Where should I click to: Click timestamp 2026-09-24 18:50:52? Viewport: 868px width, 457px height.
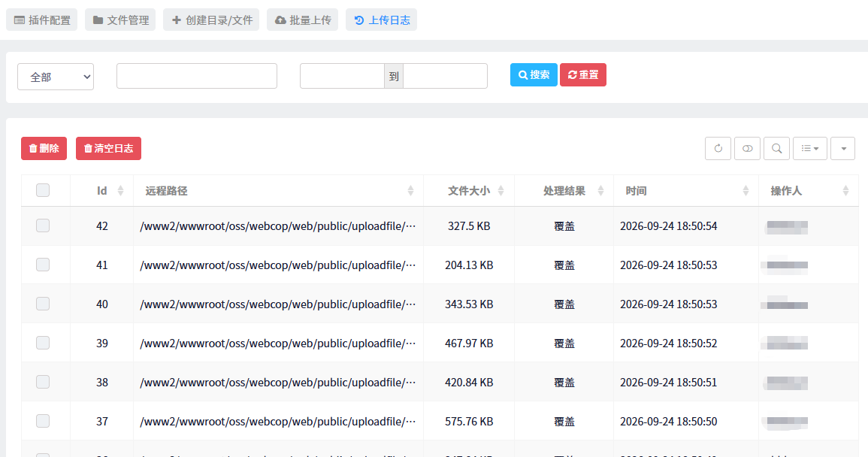tap(668, 344)
